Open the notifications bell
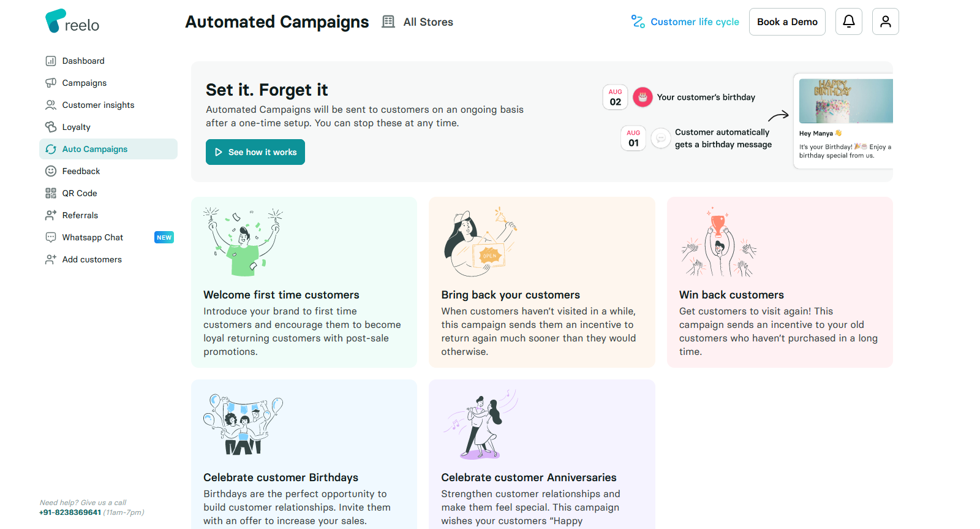Viewport: 980px width, 529px height. click(x=848, y=21)
